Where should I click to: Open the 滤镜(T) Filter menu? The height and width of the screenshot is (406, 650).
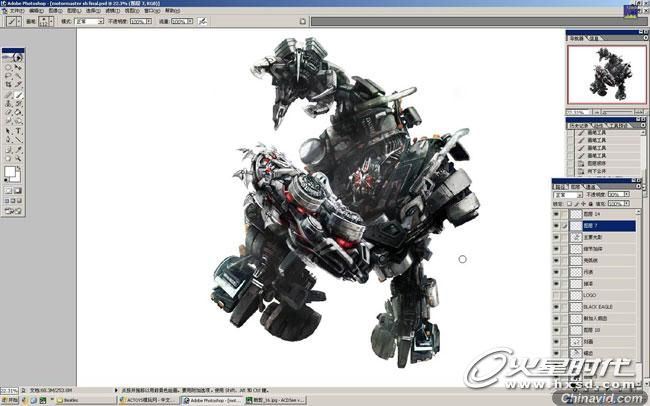pos(112,10)
